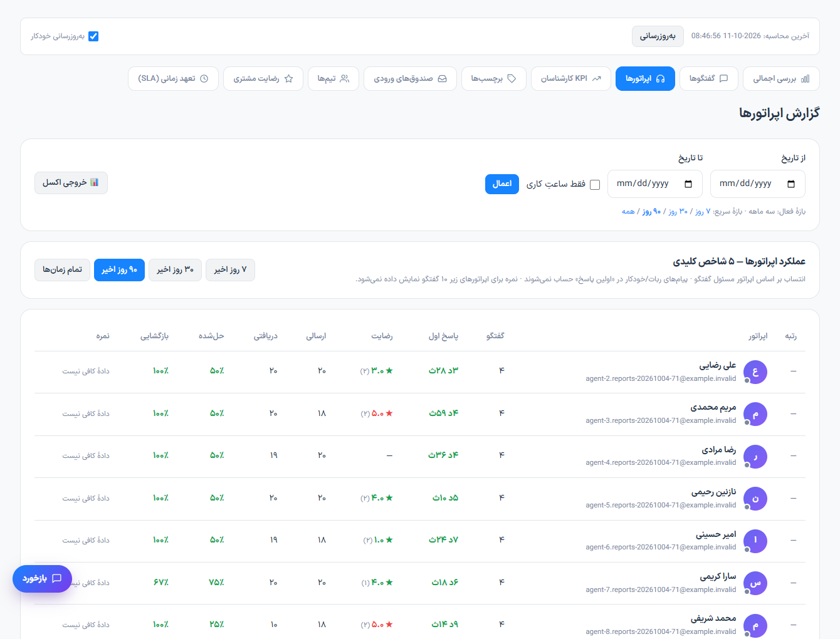840x639 pixels.
Task: Click امیر حسینی's avatar circle
Action: click(755, 541)
